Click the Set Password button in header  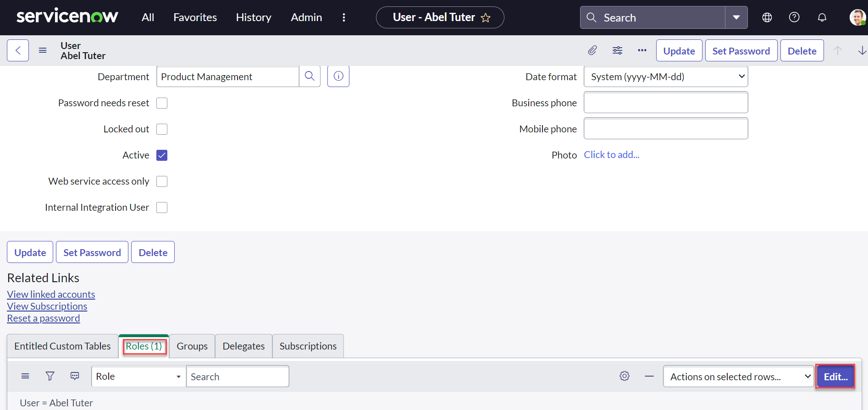pos(741,51)
